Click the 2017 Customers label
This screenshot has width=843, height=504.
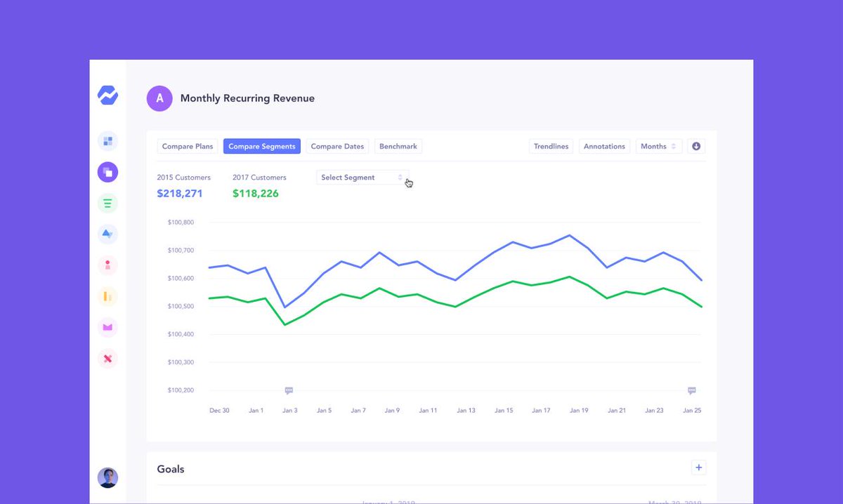pos(259,178)
